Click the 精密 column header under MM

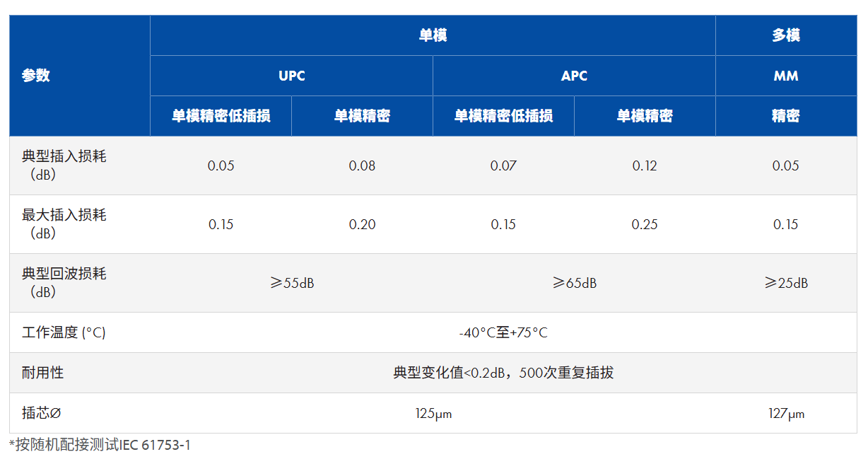point(787,115)
